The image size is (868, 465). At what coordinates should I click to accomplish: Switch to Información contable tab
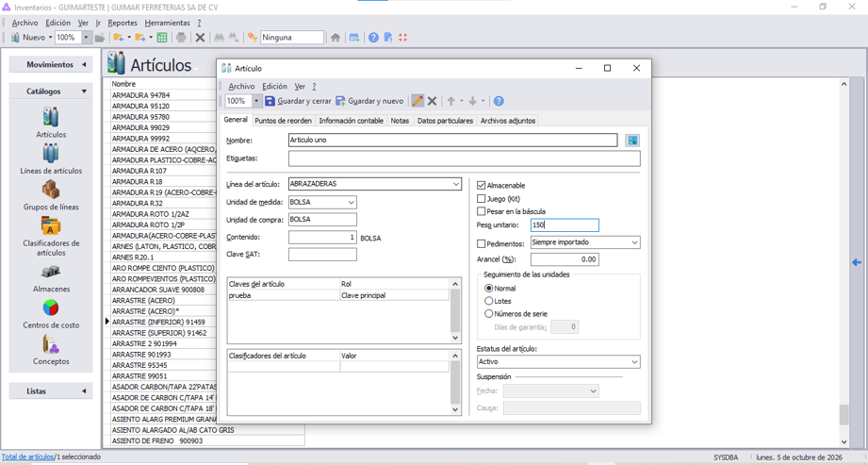(x=351, y=121)
